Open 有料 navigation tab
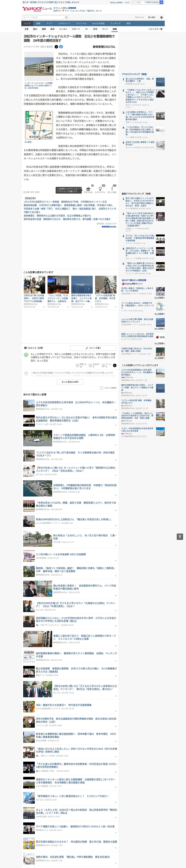Image resolution: width=186 pixels, height=868 pixels. coord(128,24)
